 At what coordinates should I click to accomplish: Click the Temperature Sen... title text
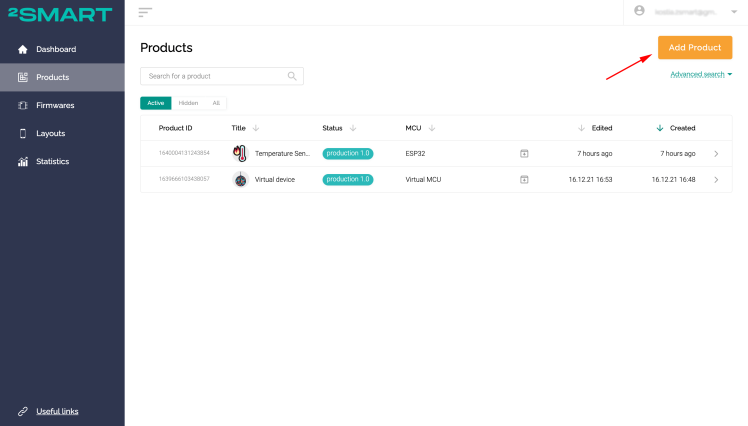282,154
